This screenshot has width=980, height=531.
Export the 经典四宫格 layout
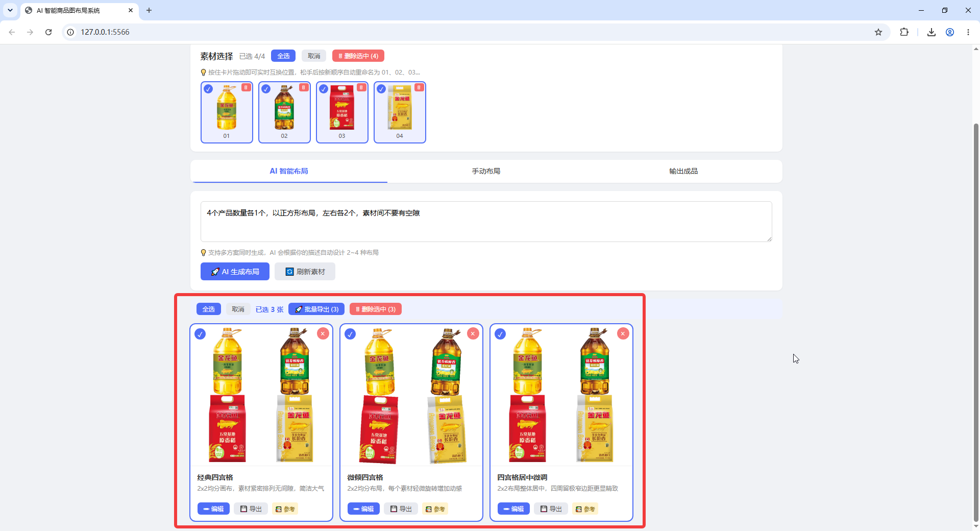point(251,509)
